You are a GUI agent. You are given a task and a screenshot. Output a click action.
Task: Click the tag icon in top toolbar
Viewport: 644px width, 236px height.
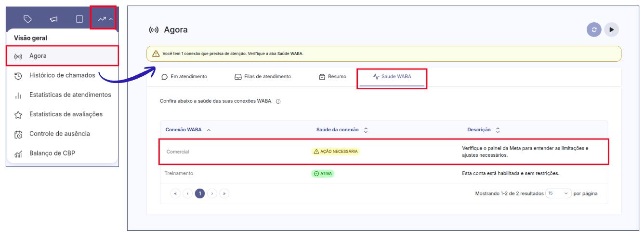click(28, 19)
